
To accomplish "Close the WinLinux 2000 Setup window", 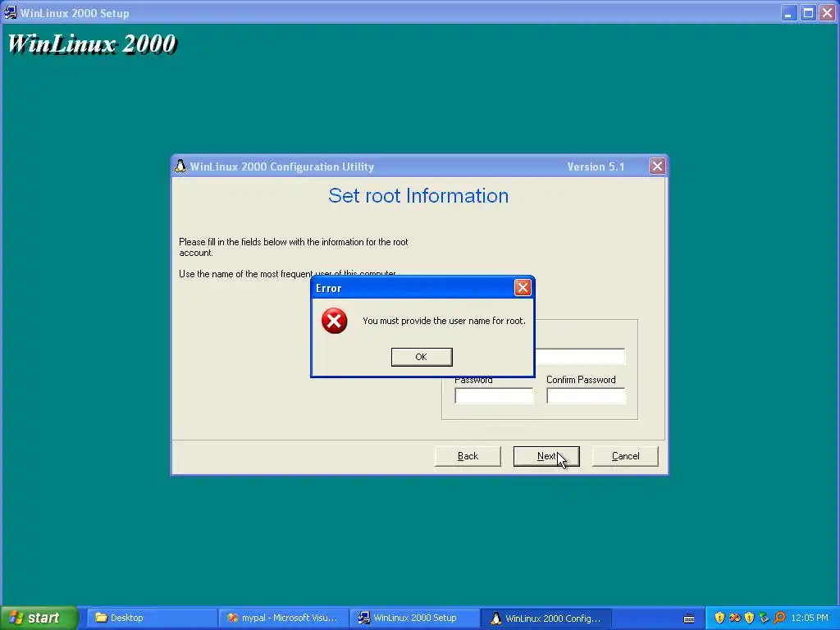I will (828, 13).
